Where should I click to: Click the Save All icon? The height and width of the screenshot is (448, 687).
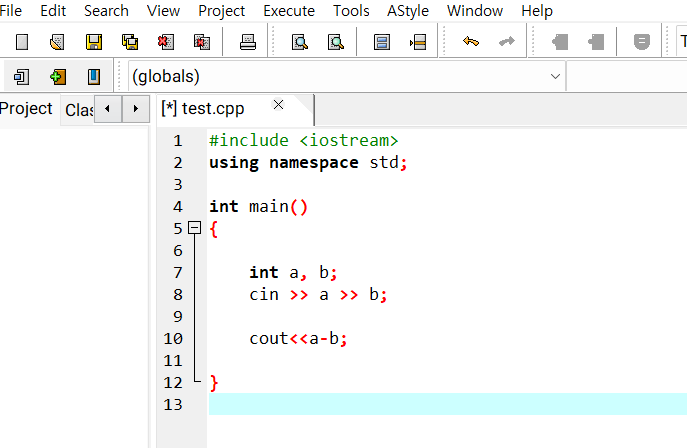coord(130,42)
